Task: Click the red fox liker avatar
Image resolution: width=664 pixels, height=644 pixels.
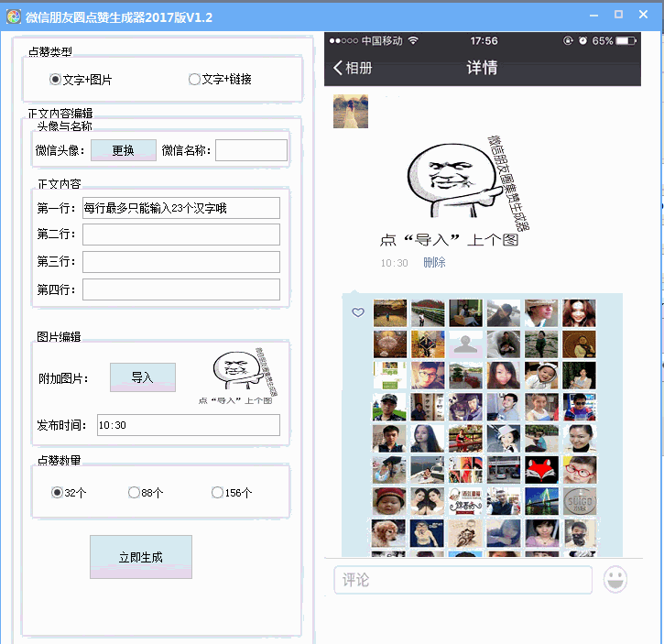Action: [541, 470]
